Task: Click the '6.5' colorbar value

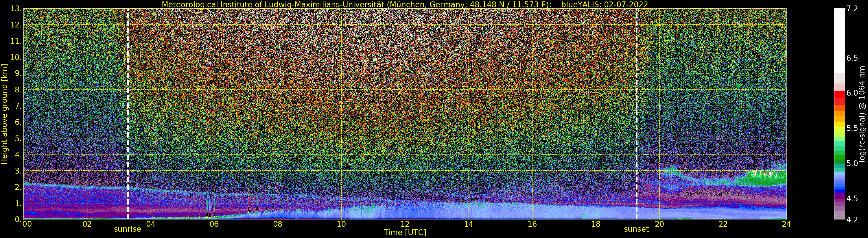Action: point(852,58)
